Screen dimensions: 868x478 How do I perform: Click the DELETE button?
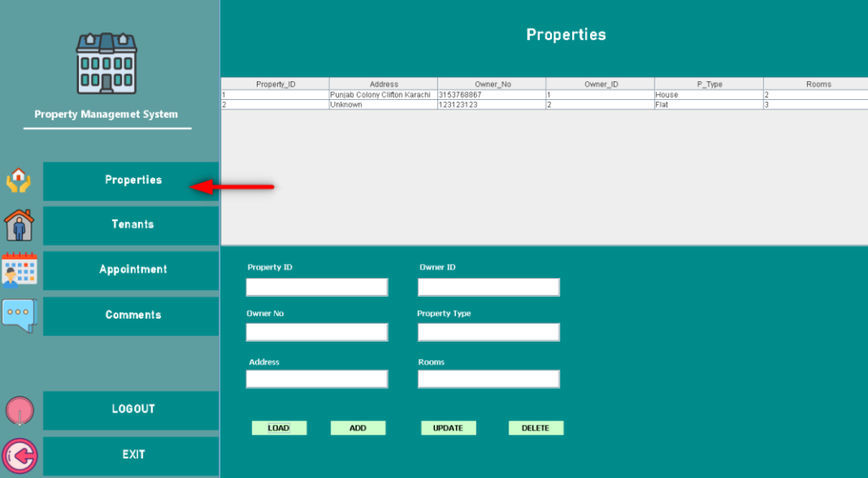click(x=536, y=428)
